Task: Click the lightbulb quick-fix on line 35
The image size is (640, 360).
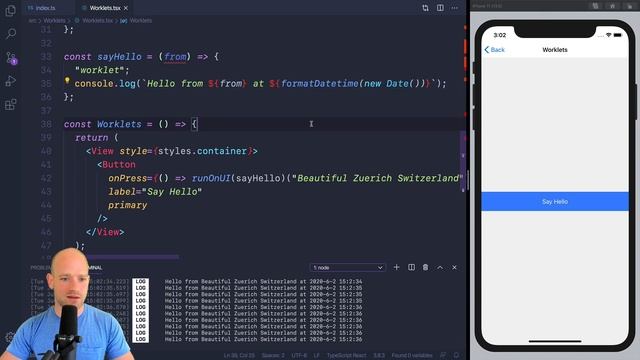Action: pyautogui.click(x=67, y=80)
